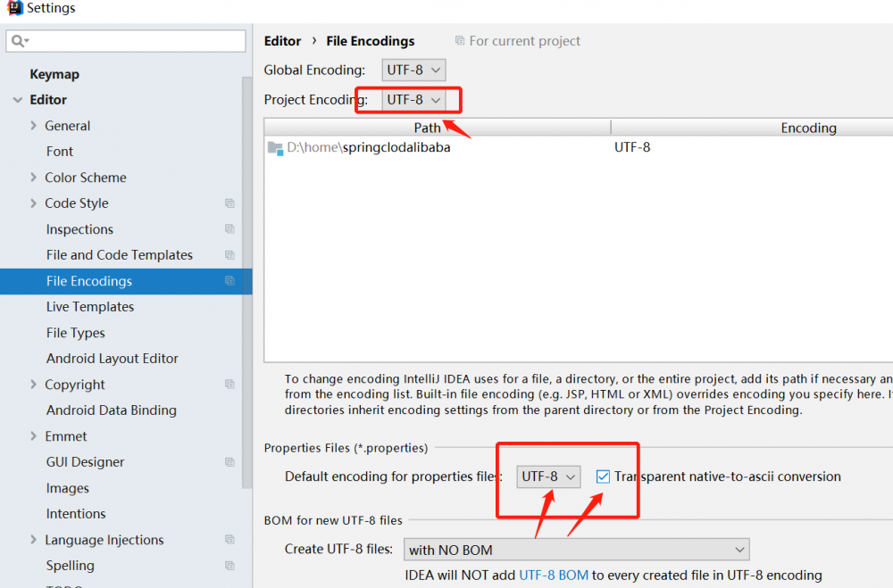Open Live Templates settings
Image resolution: width=893 pixels, height=588 pixels.
pyautogui.click(x=90, y=307)
